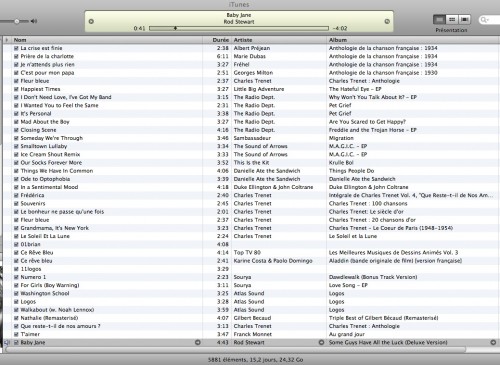Click the playback progress bar
This screenshot has height=365, width=500.
coord(239,28)
